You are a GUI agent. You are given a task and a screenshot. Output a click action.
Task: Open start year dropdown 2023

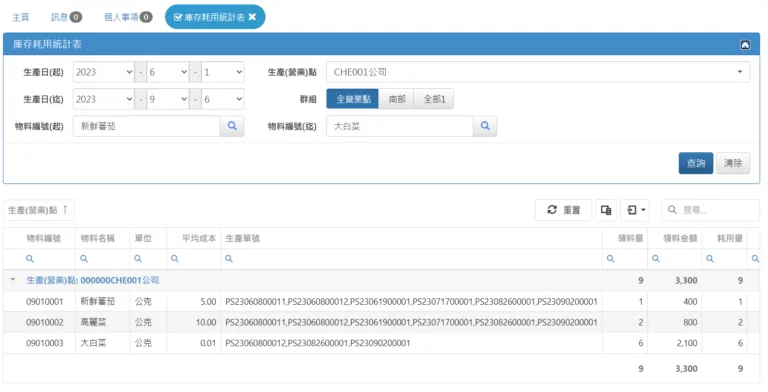pyautogui.click(x=104, y=72)
